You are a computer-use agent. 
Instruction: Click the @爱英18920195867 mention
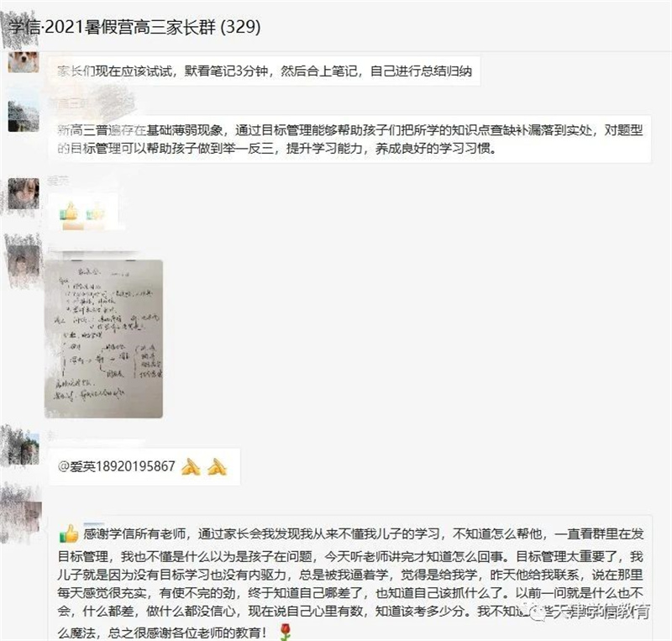pyautogui.click(x=116, y=466)
